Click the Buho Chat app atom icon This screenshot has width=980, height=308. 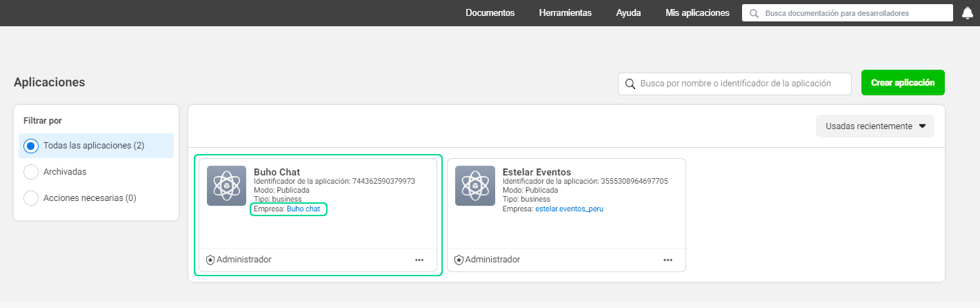click(x=226, y=186)
